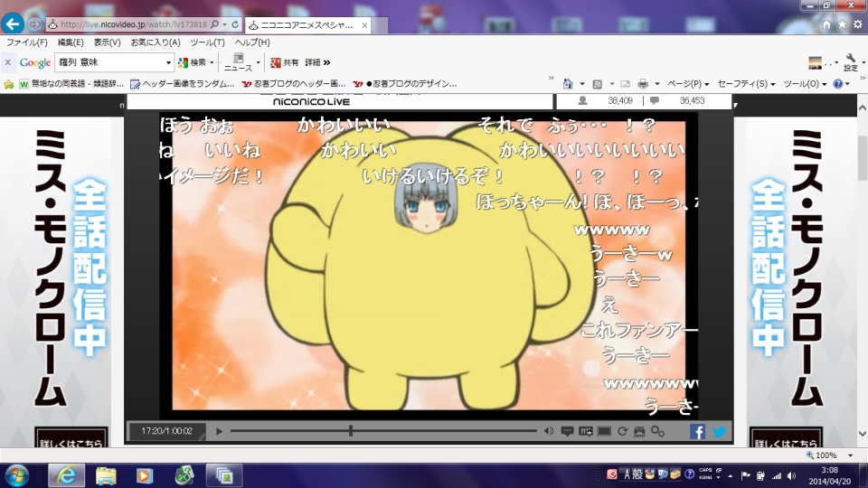Open 忍者ブログのデザイン favorites link
Viewport: 868px width, 488px height.
point(405,84)
